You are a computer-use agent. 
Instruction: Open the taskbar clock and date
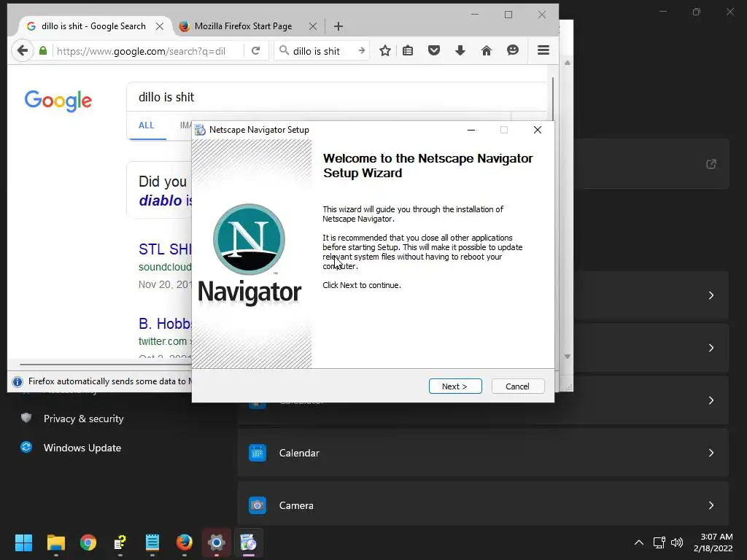point(713,542)
